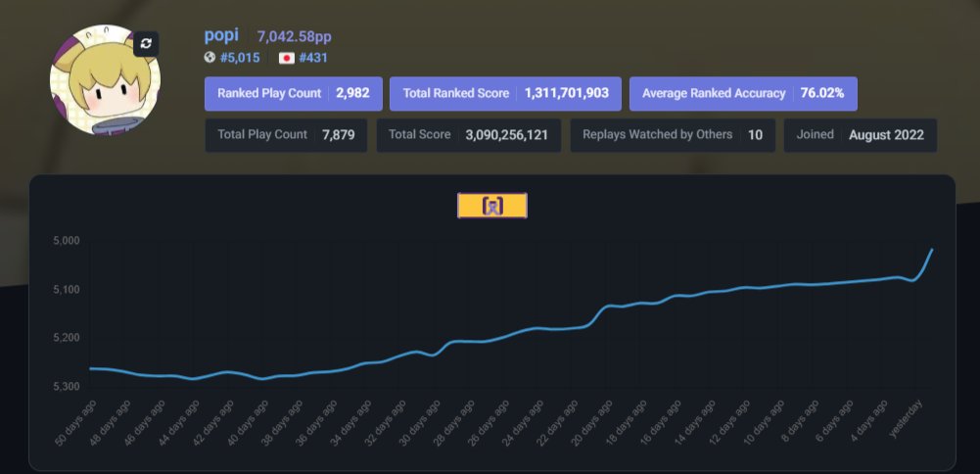Toggle the orange chart legend rank button

492,206
